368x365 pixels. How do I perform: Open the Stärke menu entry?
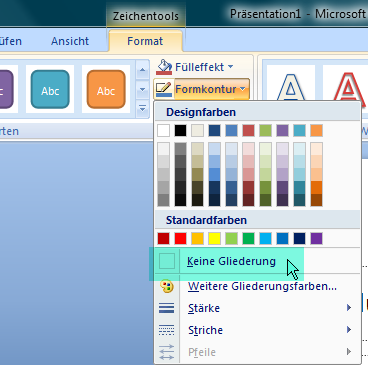point(258,308)
